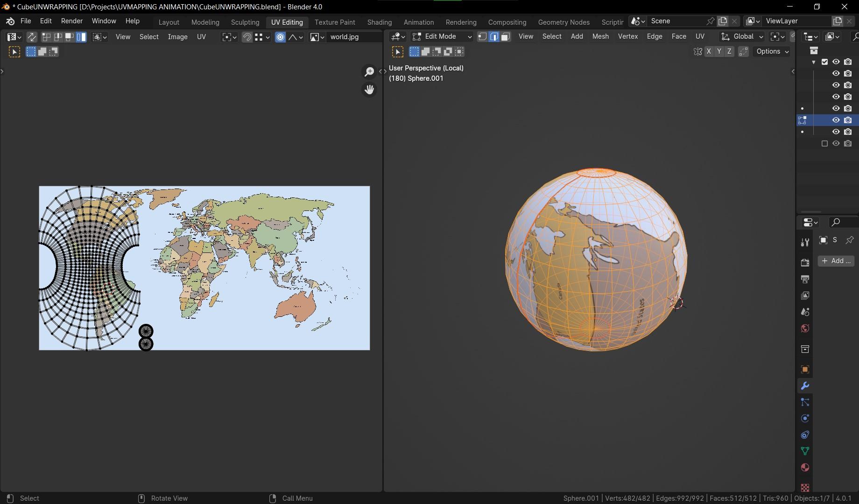Click the zoom magnifier gizmo in UV editor
Image resolution: width=859 pixels, height=504 pixels.
[x=369, y=71]
